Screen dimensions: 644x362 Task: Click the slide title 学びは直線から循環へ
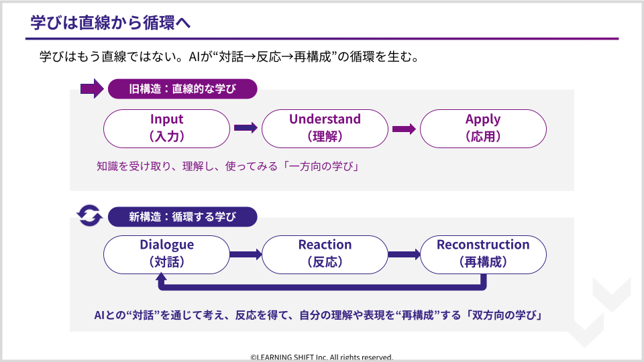(x=111, y=22)
